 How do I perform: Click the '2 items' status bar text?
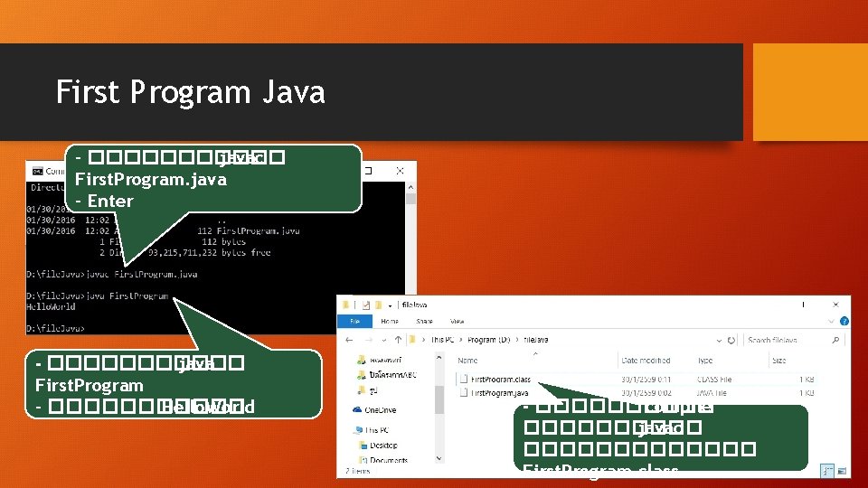coord(358,472)
